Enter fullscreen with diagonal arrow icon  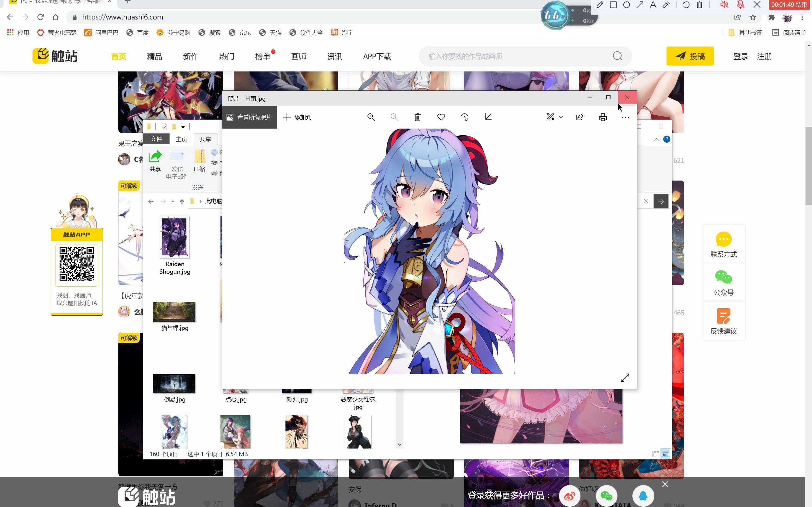[625, 378]
